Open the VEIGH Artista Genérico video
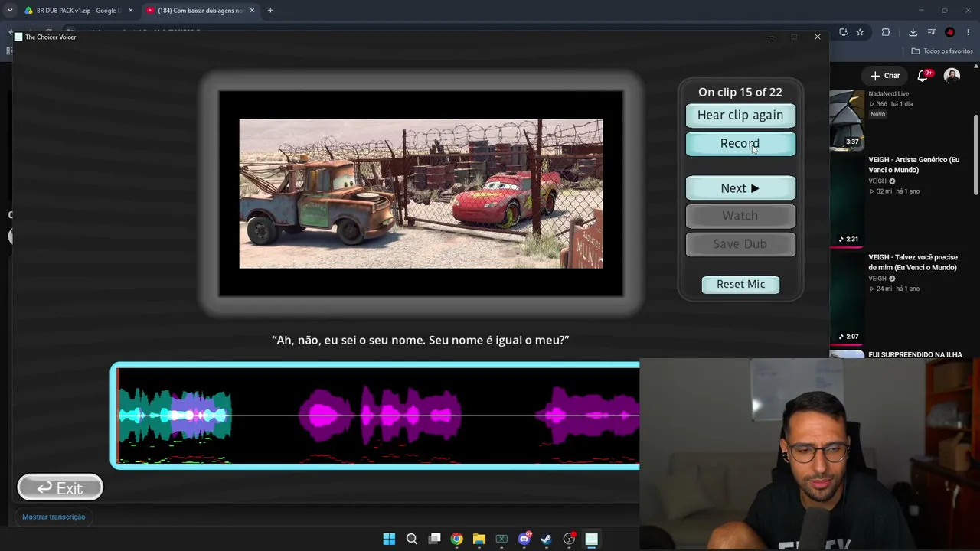Screen dimensions: 980x551 coord(914,165)
